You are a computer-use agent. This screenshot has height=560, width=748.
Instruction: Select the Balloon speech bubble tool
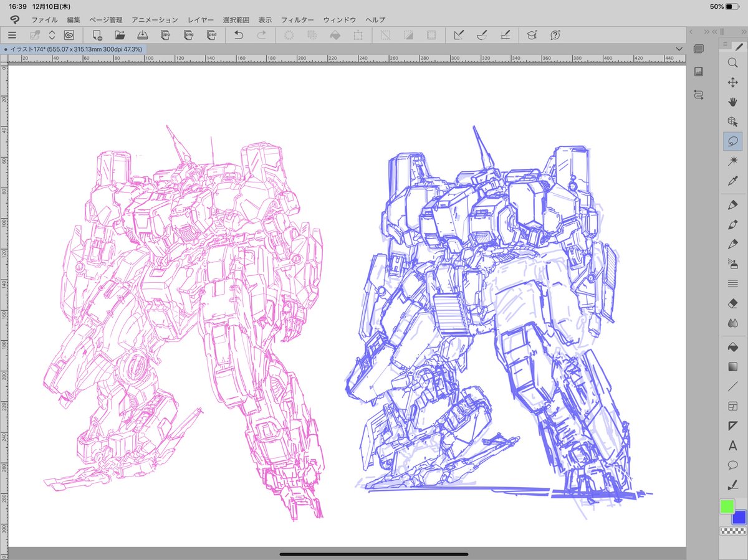732,465
